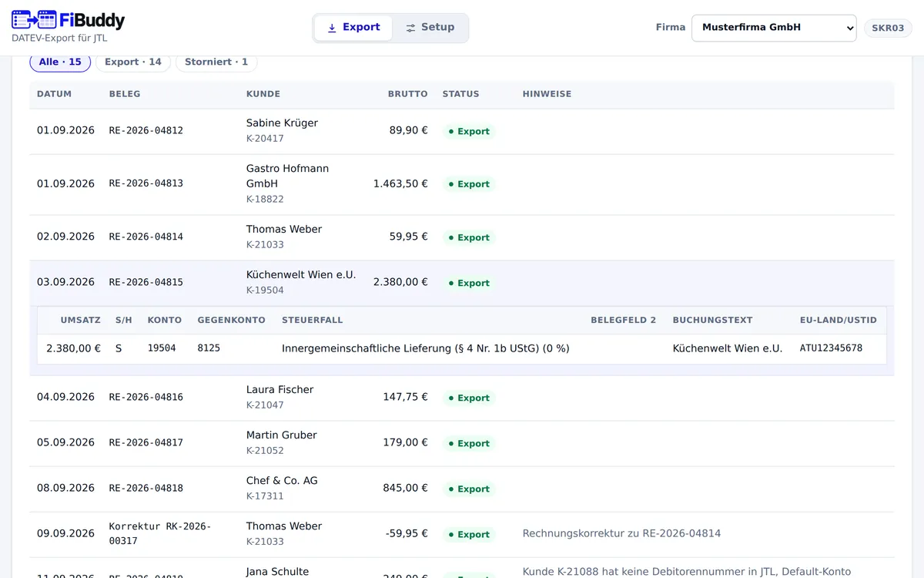Click the invoice number RE-2026-04818

(x=146, y=488)
